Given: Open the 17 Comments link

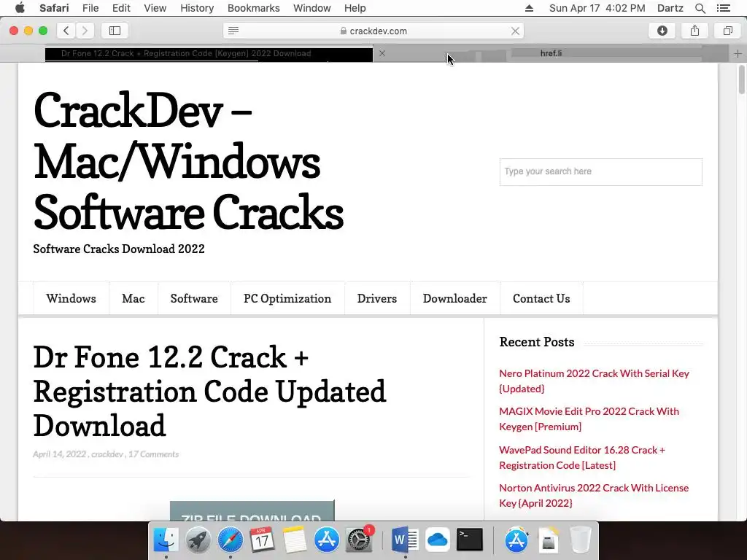Looking at the screenshot, I should tap(153, 454).
